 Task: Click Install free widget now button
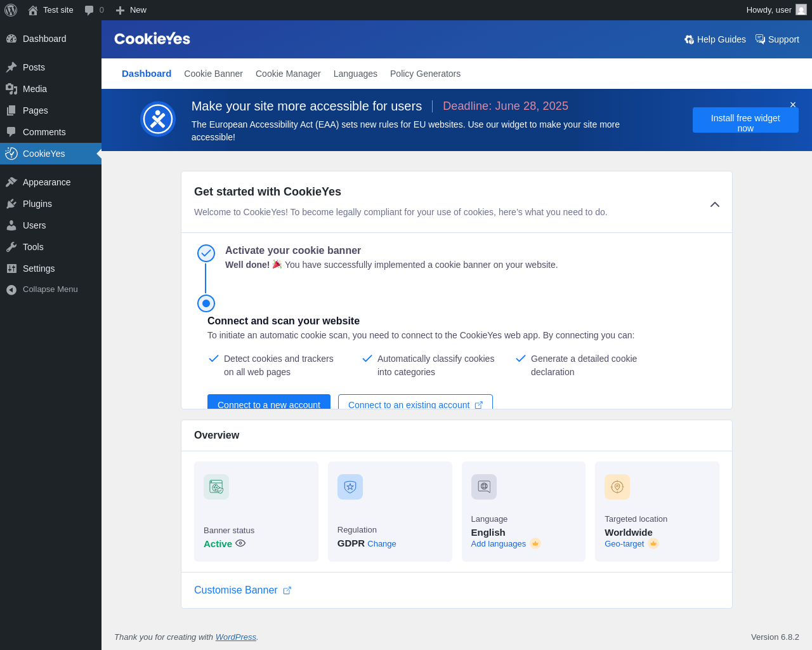[745, 120]
